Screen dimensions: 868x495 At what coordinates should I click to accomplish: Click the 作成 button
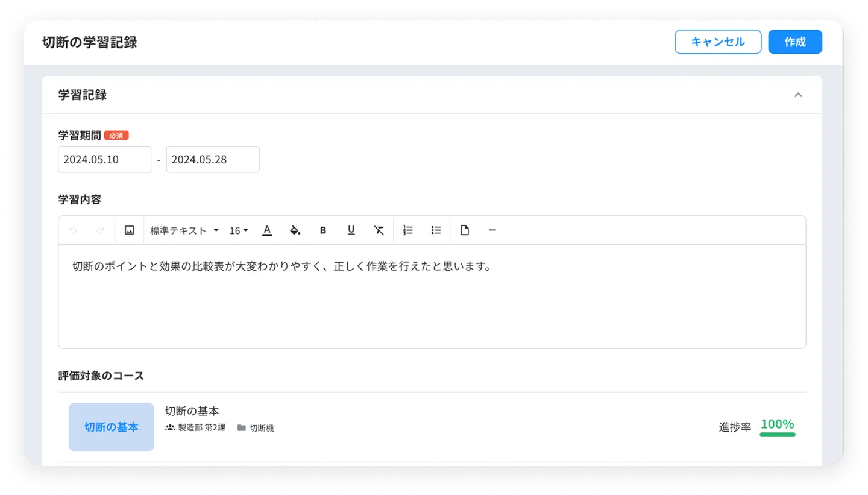pos(795,42)
